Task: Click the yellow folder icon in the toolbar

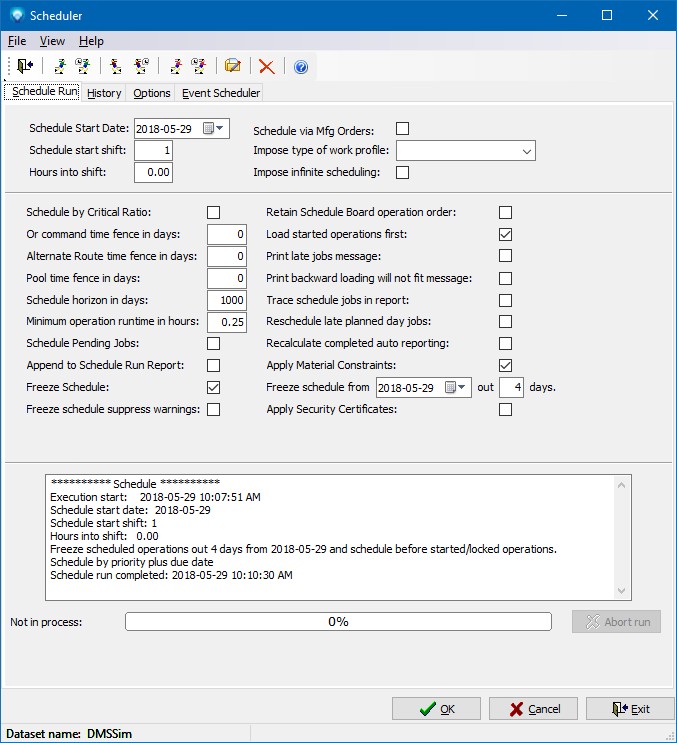Action: pyautogui.click(x=232, y=66)
